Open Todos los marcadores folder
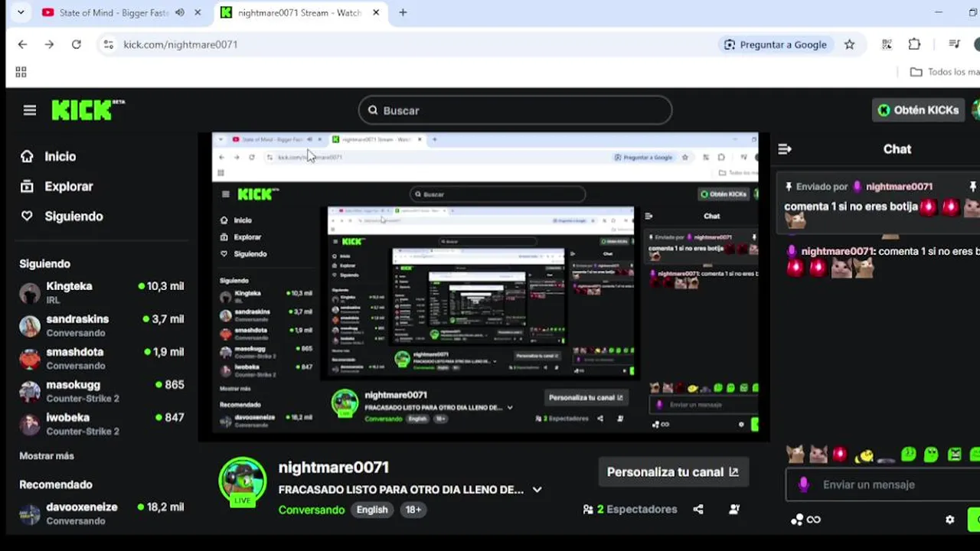980x551 pixels. (945, 72)
